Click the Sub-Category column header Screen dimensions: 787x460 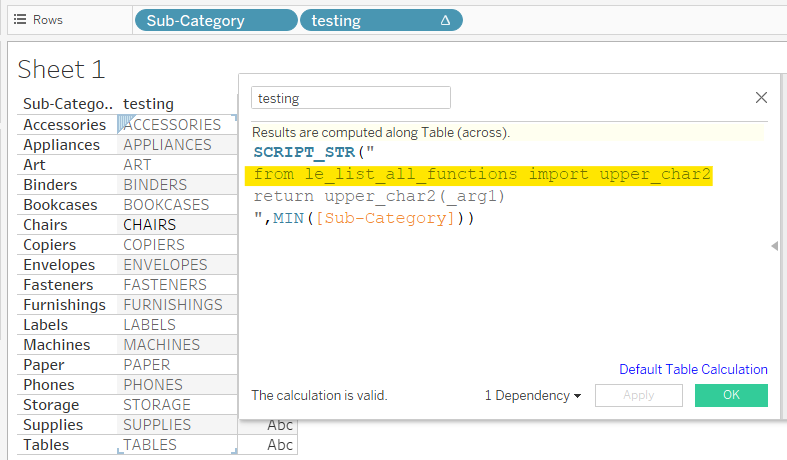tap(64, 104)
